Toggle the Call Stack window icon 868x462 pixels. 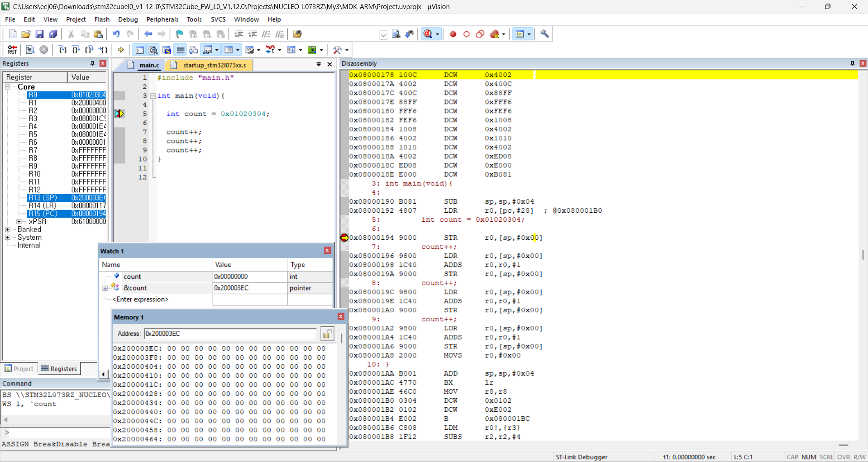coord(194,50)
